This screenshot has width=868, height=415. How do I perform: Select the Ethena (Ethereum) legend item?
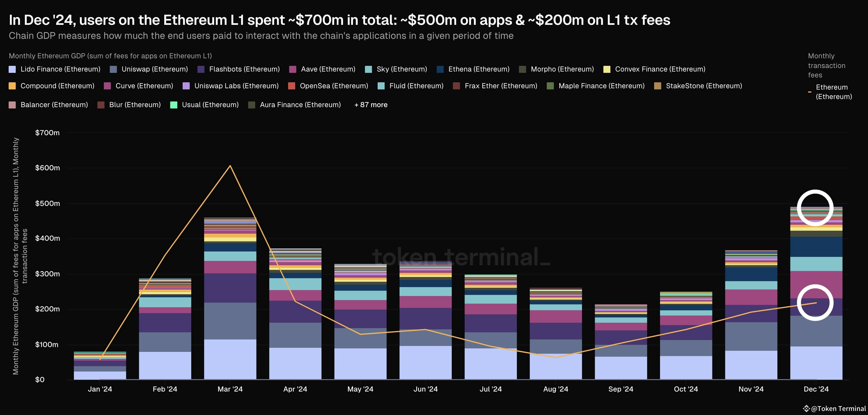click(x=479, y=69)
